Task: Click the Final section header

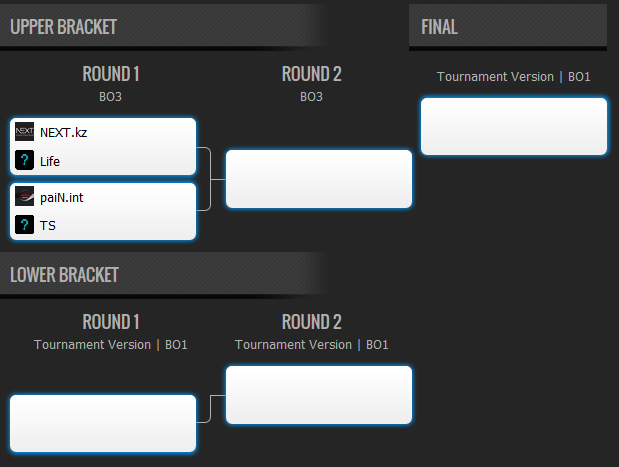Action: (439, 27)
